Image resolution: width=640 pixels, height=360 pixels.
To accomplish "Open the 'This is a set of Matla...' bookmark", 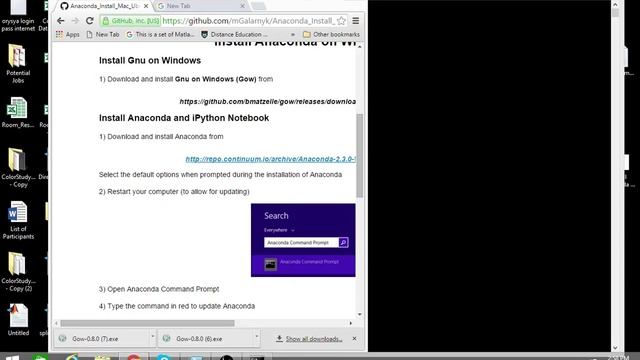I will (x=160, y=35).
